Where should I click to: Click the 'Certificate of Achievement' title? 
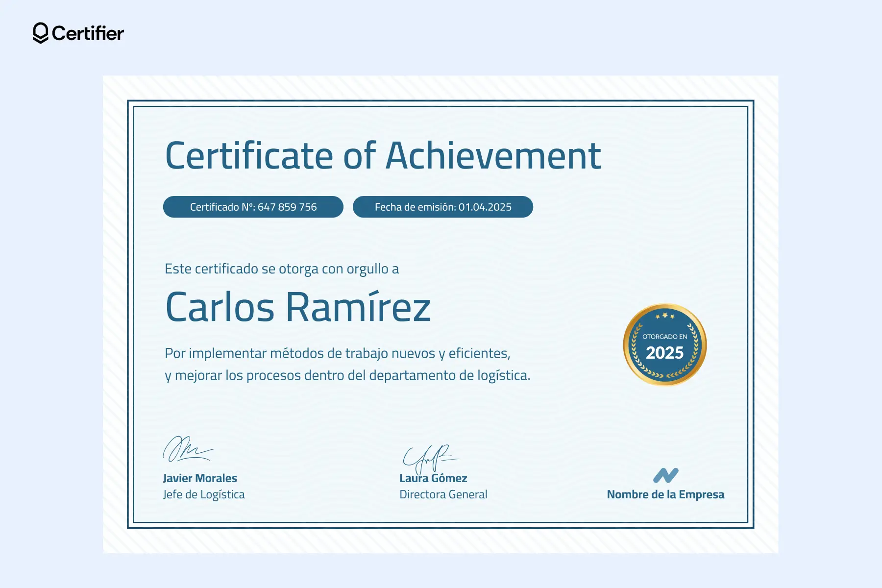click(383, 156)
